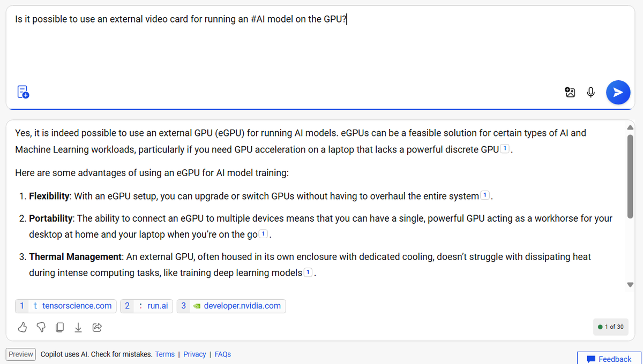Image resolution: width=643 pixels, height=364 pixels.
Task: Open run.ai source link
Action: pos(147,306)
